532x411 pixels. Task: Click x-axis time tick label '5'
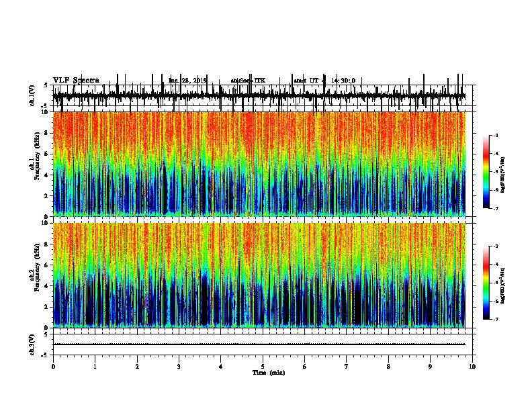[263, 367]
